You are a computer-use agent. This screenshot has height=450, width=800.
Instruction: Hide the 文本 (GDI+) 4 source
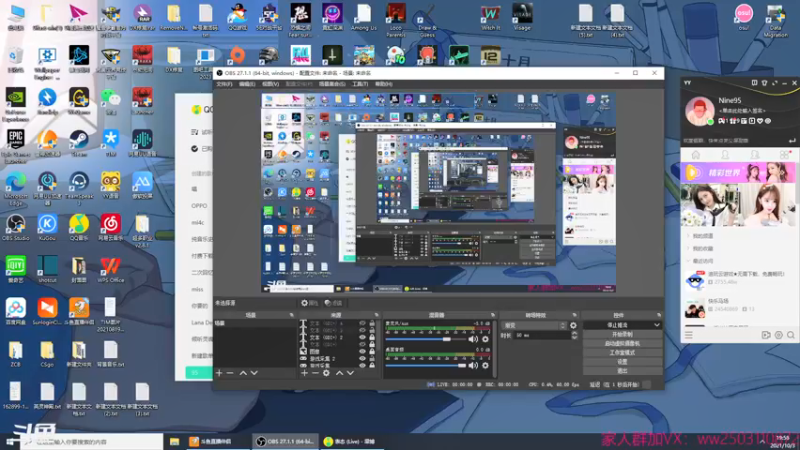tap(362, 323)
